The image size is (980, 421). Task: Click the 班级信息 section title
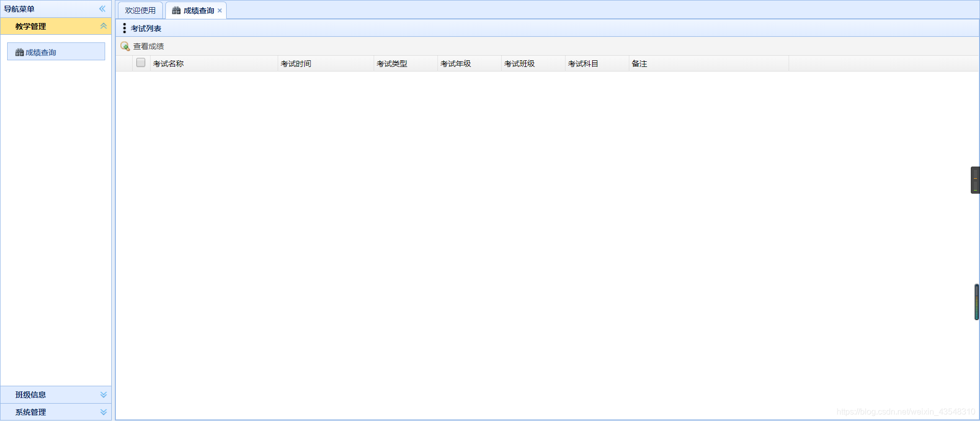click(x=31, y=394)
